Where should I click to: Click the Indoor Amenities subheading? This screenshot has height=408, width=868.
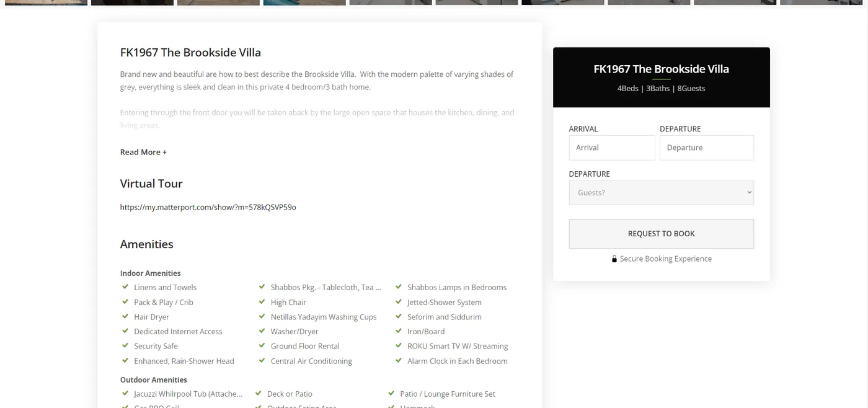tap(151, 273)
